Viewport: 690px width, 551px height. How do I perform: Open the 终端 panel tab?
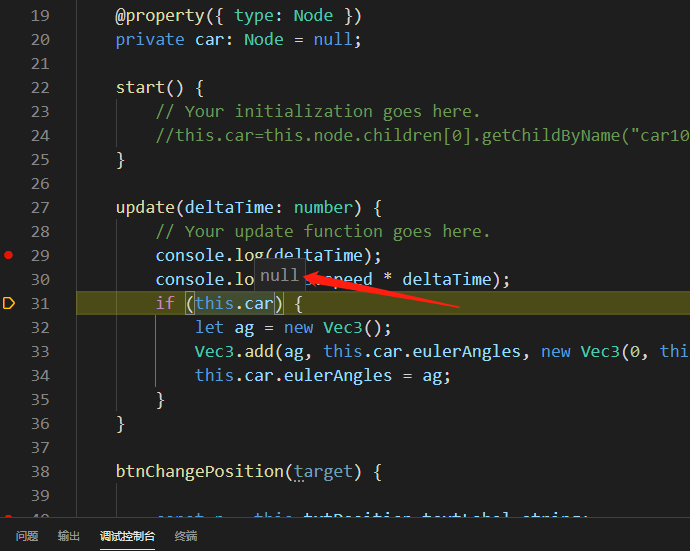tap(186, 536)
